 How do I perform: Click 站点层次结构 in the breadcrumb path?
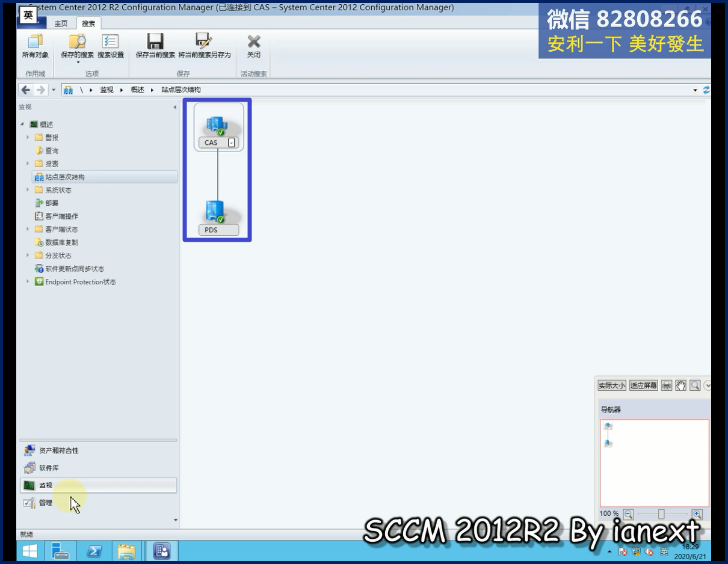tap(181, 90)
